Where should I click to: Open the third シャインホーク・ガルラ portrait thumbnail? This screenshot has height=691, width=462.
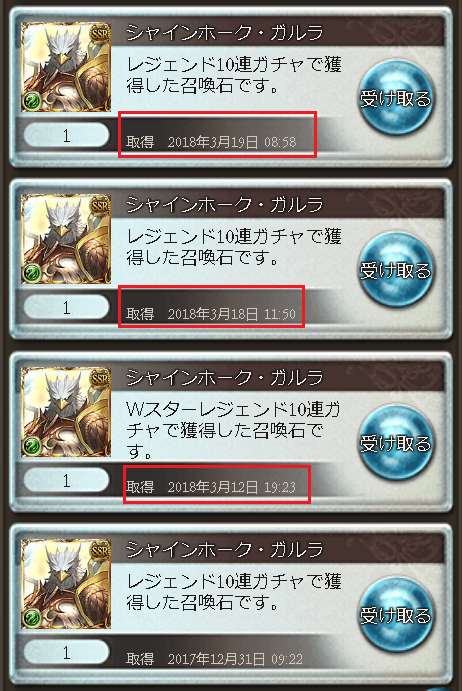coord(66,412)
